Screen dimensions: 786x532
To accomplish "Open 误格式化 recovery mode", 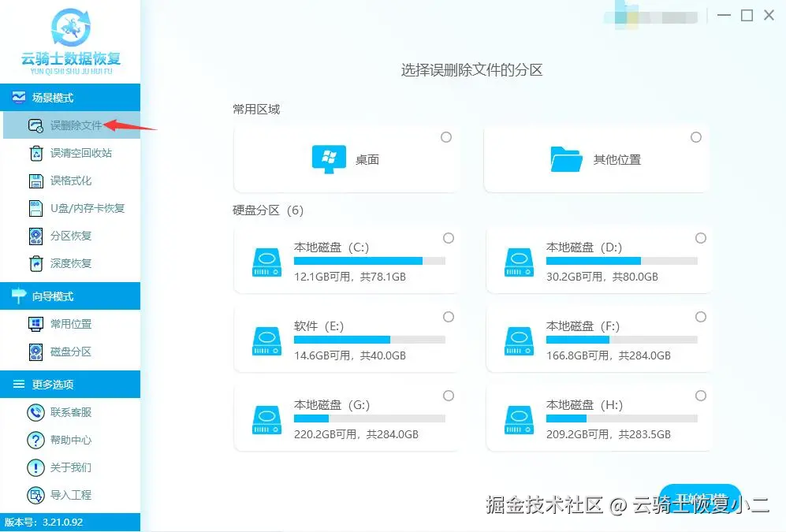I will click(x=72, y=180).
